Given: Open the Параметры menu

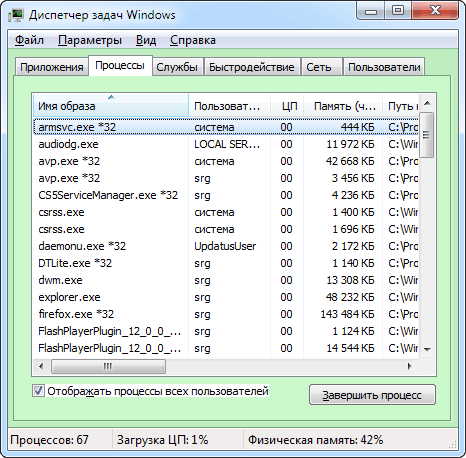Looking at the screenshot, I should point(90,40).
